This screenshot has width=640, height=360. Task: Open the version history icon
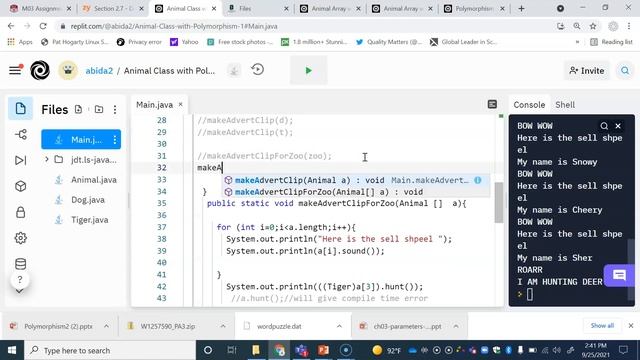click(x=258, y=70)
